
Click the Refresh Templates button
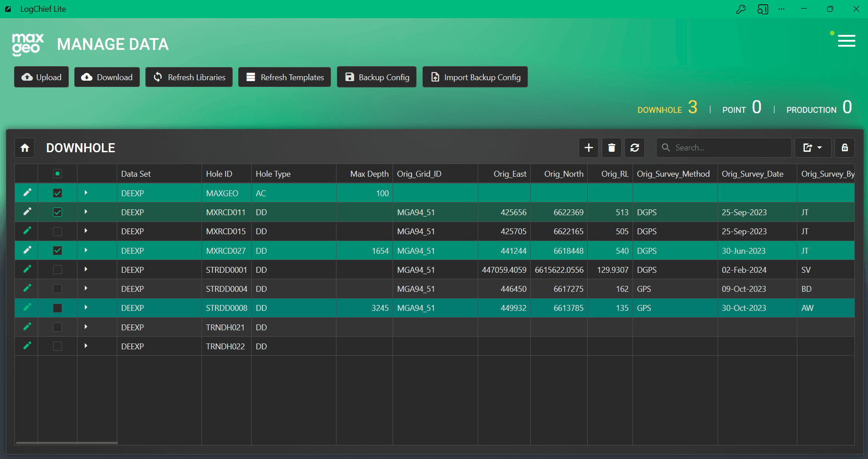(x=284, y=77)
